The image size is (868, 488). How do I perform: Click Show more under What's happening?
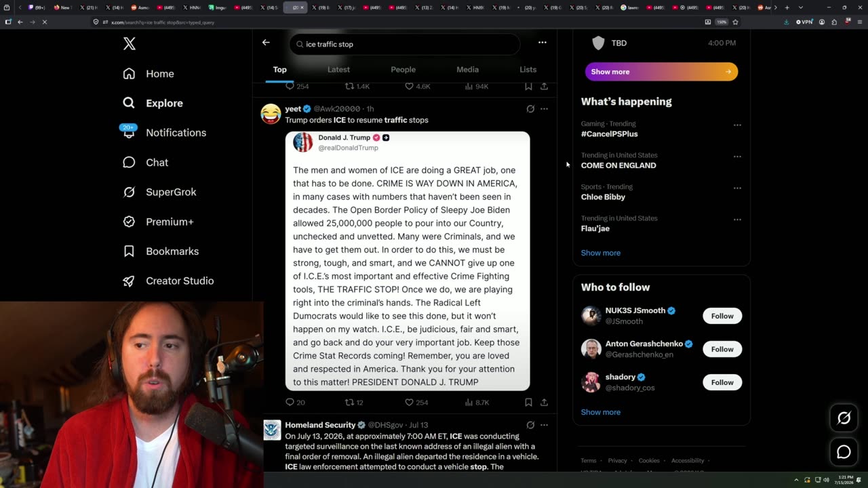point(600,253)
